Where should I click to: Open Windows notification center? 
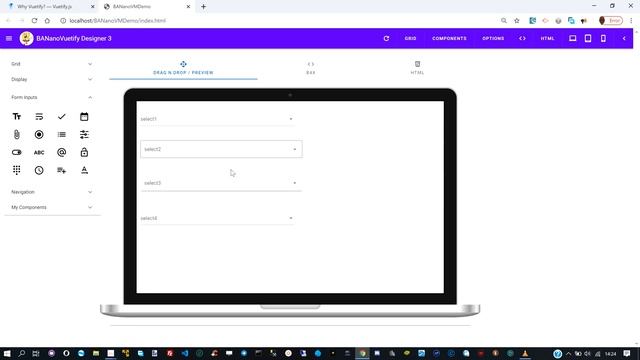[x=627, y=353]
